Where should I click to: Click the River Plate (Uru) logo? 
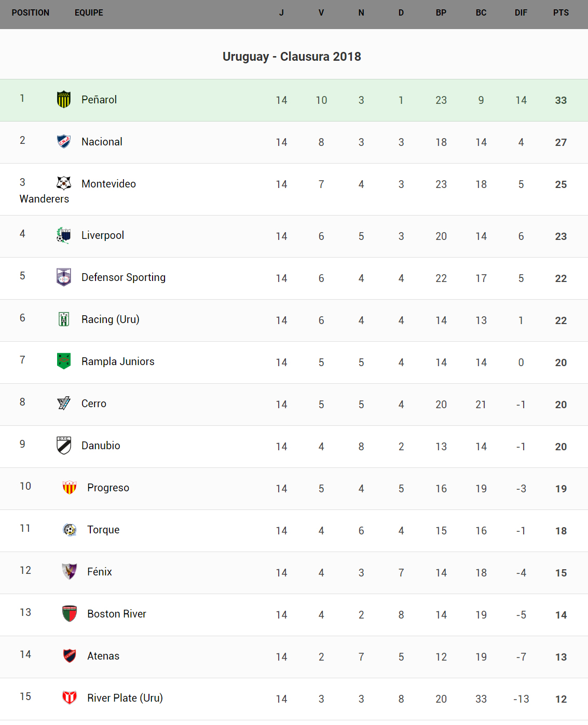[x=70, y=697]
